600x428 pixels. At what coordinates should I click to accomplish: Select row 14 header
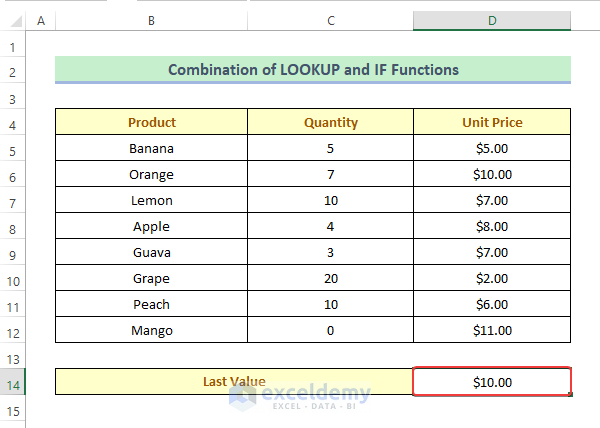(x=13, y=382)
